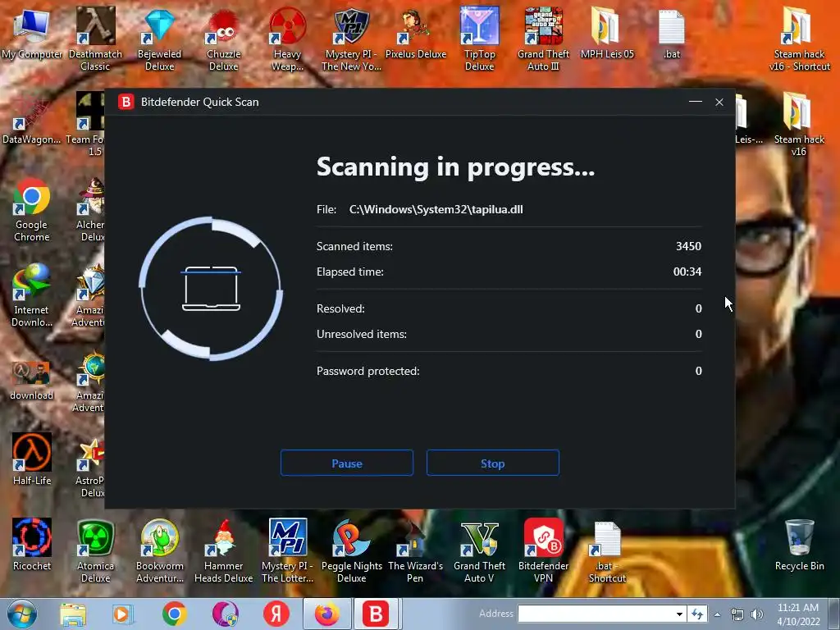
Task: Select .bat - Shortcut desktop icon
Action: [x=607, y=550]
